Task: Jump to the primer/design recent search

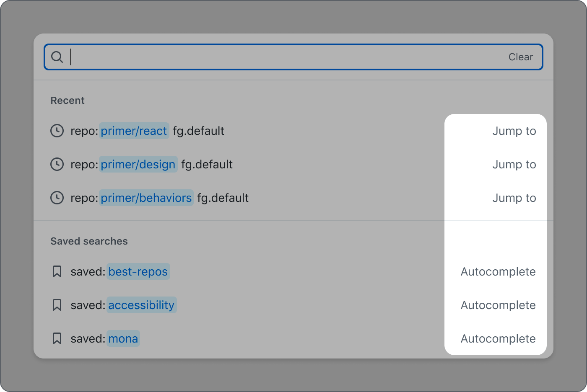Action: (514, 164)
